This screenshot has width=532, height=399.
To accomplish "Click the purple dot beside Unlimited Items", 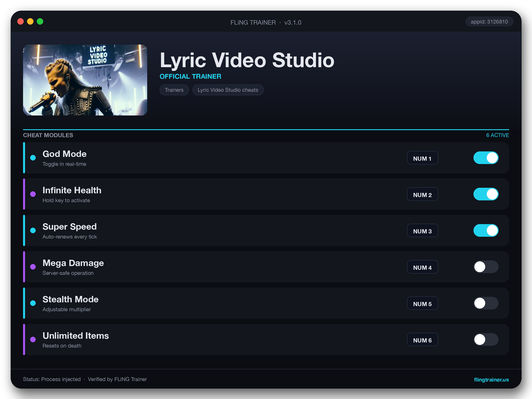I will [x=33, y=339].
